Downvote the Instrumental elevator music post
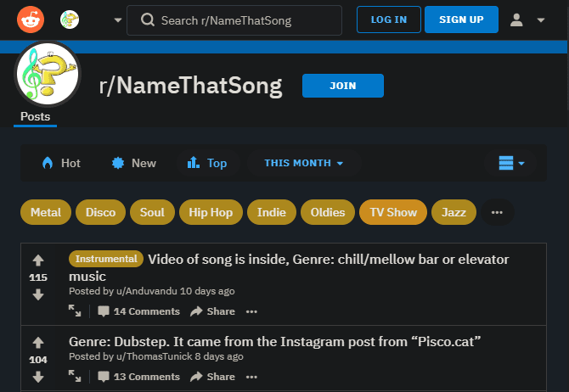The image size is (569, 392). pyautogui.click(x=38, y=294)
